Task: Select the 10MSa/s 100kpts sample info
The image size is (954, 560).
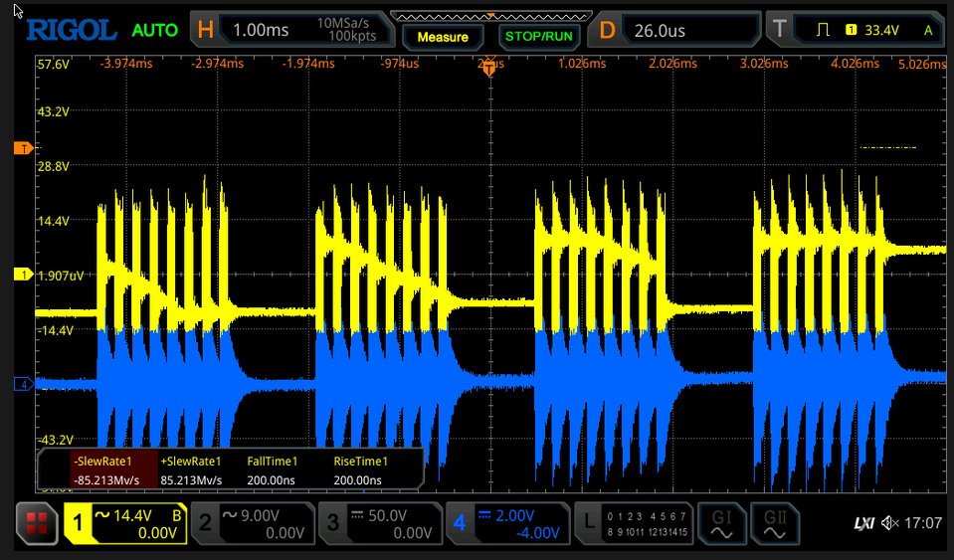Action: pos(347,29)
